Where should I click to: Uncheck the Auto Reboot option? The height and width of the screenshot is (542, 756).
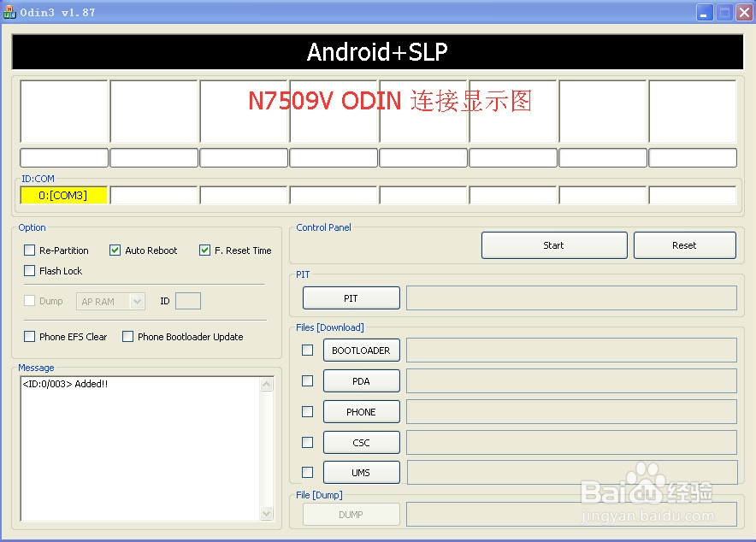coord(115,250)
